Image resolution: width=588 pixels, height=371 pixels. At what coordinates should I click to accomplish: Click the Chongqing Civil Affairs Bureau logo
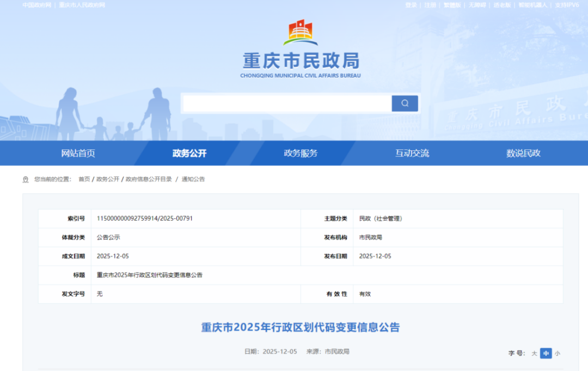point(300,33)
